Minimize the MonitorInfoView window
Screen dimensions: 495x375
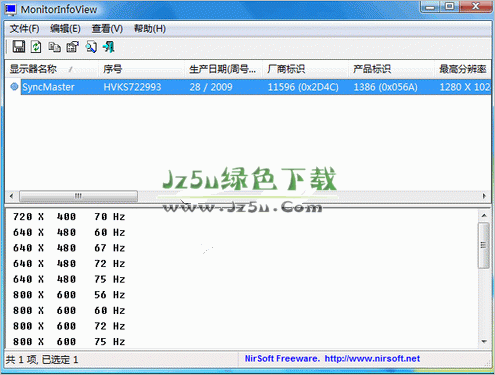pyautogui.click(x=431, y=6)
